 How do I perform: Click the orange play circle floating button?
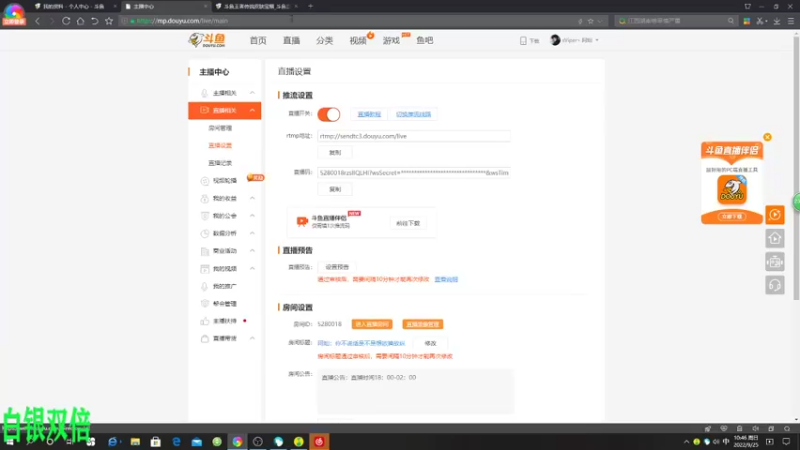774,215
